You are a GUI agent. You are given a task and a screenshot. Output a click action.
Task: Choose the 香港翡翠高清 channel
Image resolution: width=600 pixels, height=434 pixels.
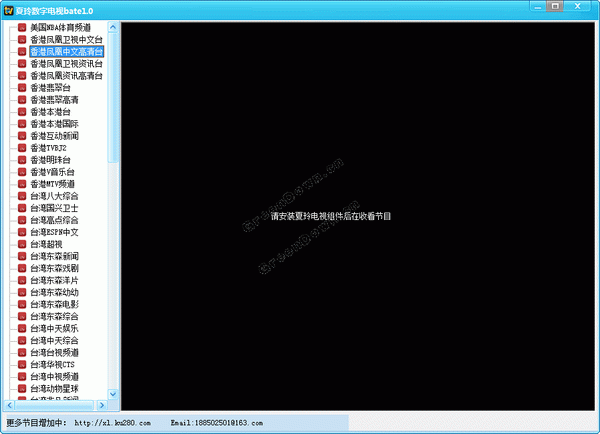point(54,100)
